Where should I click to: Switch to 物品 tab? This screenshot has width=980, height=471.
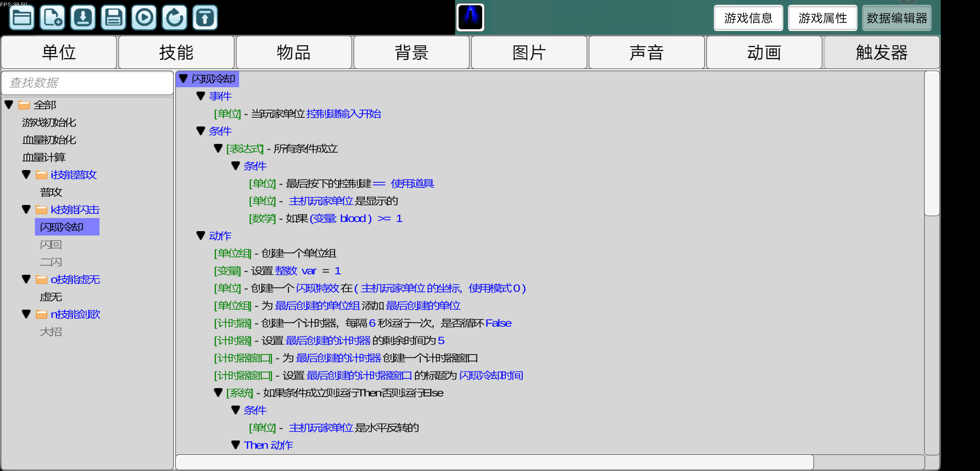tap(294, 52)
